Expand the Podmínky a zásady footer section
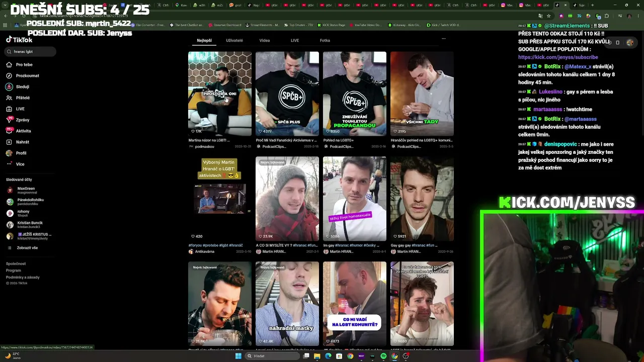Image resolution: width=644 pixels, height=362 pixels. point(23,277)
